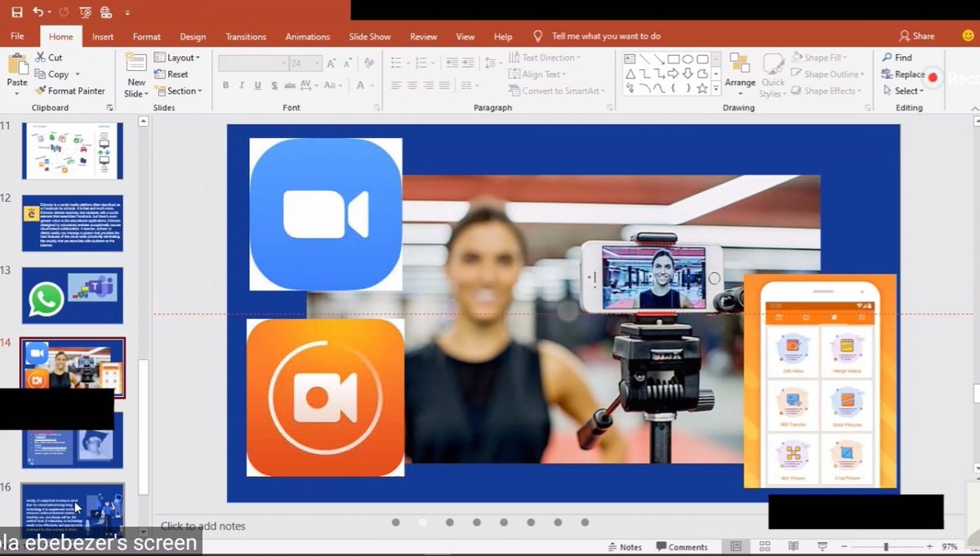The image size is (980, 556).
Task: Switch to Reading view
Action: pyautogui.click(x=793, y=546)
